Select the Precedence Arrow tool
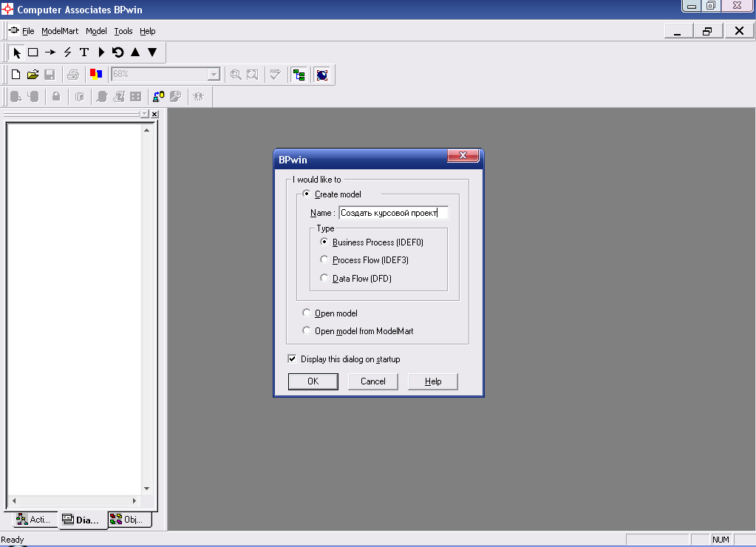 pyautogui.click(x=50, y=52)
